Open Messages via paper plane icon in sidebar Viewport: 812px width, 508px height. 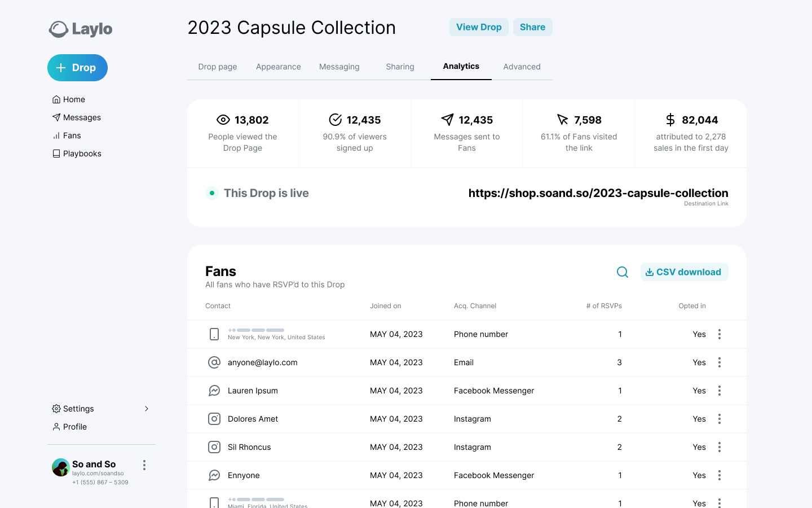pos(56,117)
